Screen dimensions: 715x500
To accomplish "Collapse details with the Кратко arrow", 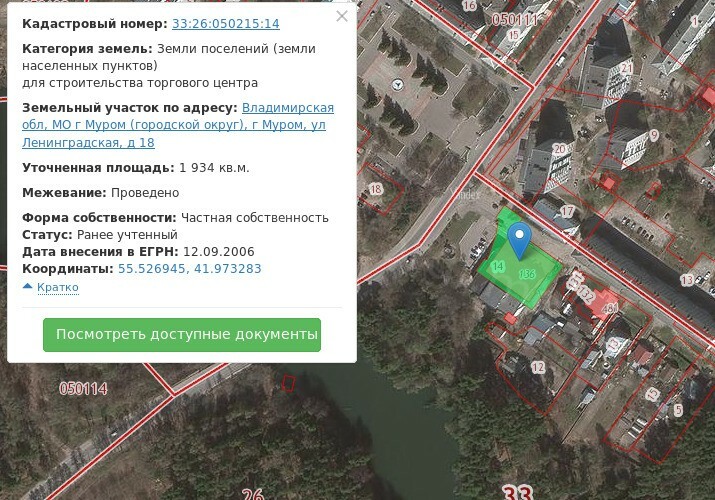I will pyautogui.click(x=50, y=287).
